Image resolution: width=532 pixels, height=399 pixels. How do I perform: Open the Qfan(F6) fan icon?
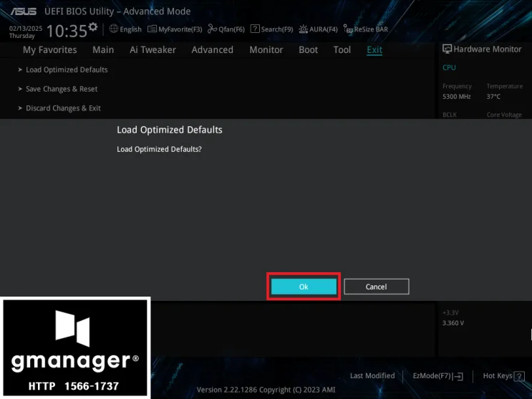tap(213, 29)
